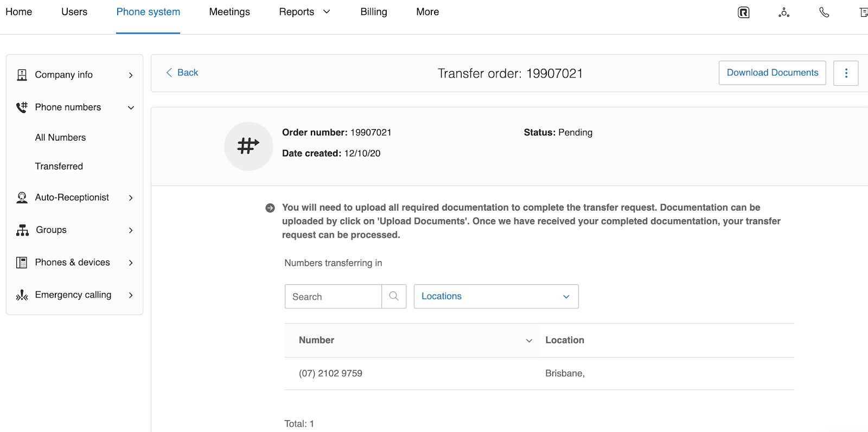Expand the Phones & devices chevron

point(131,263)
